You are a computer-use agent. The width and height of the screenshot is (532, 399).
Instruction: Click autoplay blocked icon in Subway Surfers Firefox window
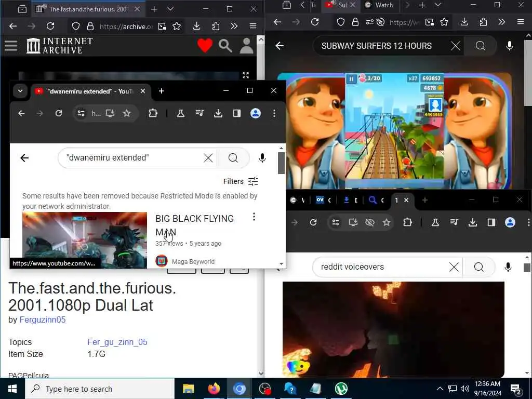tap(381, 22)
